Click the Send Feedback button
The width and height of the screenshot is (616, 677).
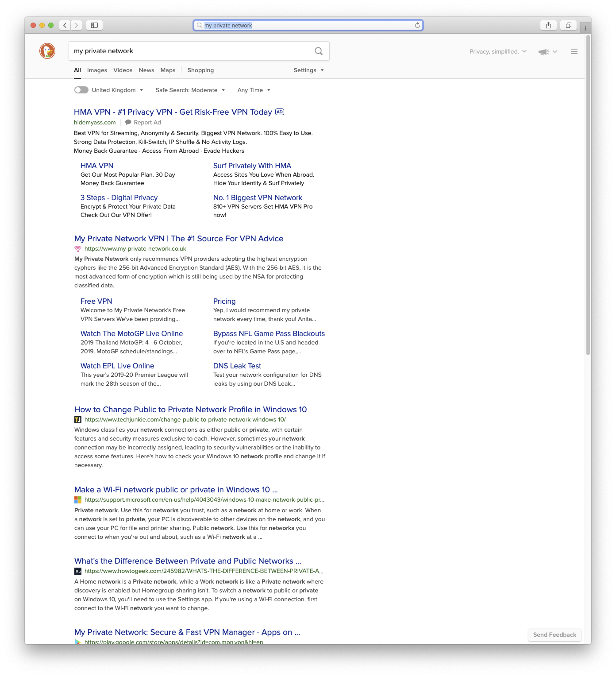[x=554, y=634]
